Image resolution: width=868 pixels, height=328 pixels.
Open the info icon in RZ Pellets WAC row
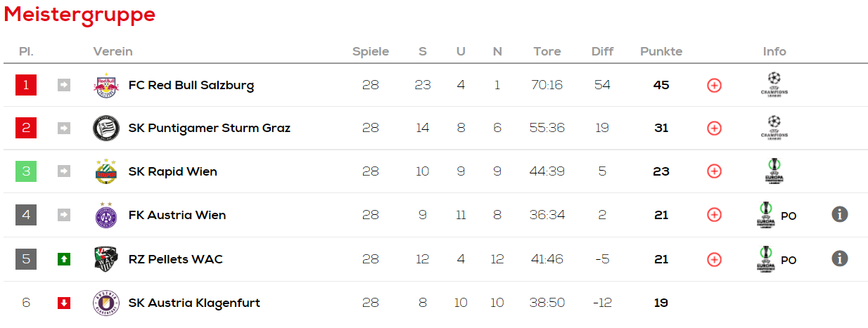tap(839, 258)
